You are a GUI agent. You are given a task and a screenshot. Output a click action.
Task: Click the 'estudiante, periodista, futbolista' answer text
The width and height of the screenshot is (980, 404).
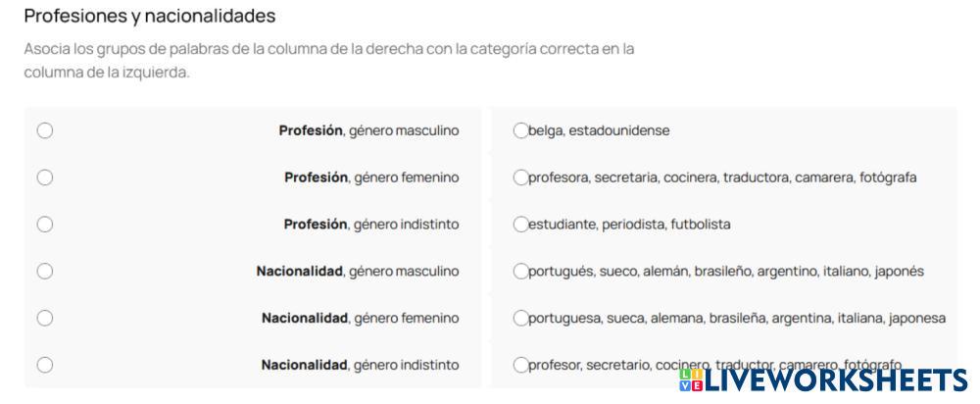coord(629,225)
